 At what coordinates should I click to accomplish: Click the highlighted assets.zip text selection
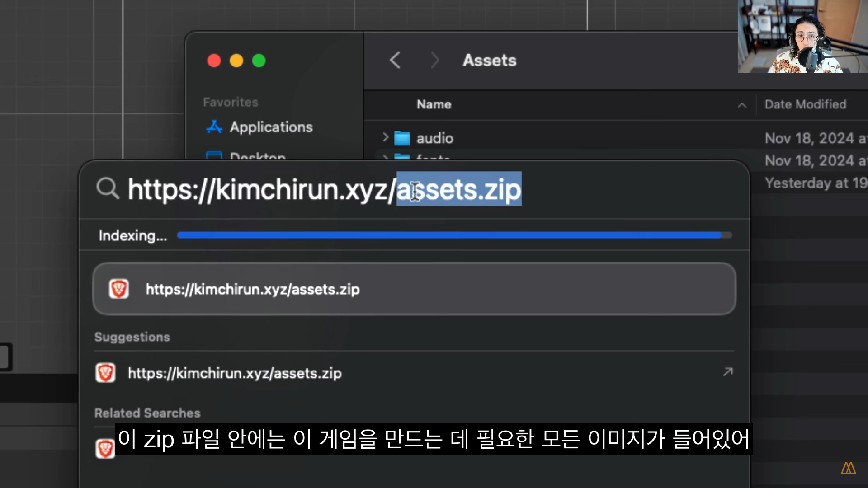[459, 189]
